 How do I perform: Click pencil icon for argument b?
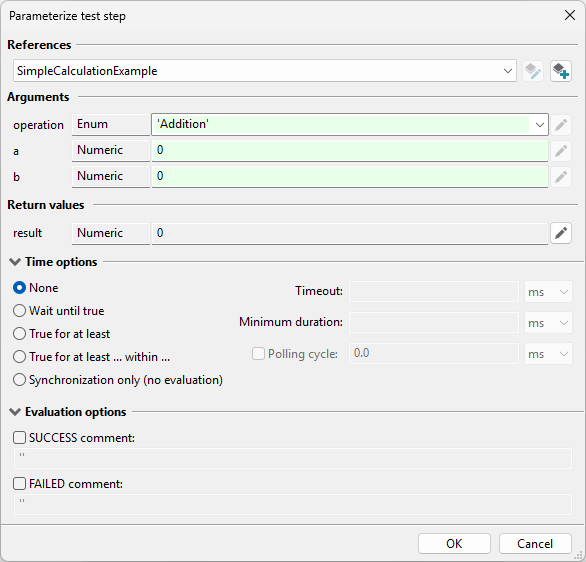561,177
